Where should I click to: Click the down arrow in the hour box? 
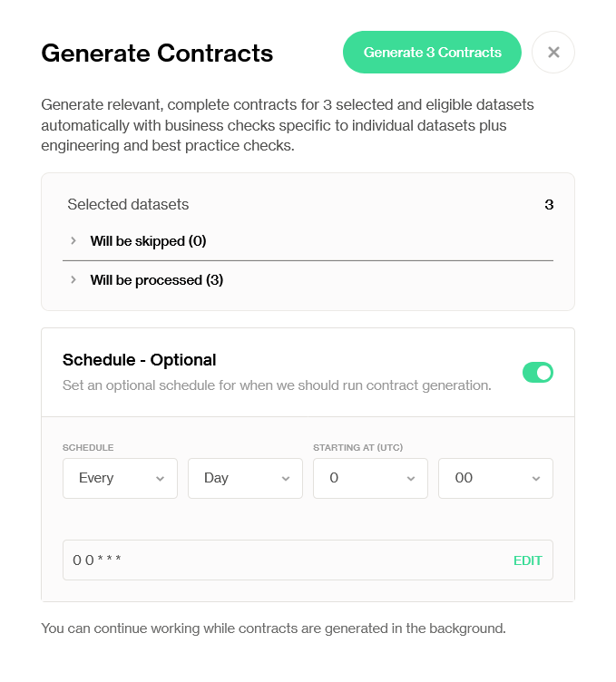pos(411,479)
